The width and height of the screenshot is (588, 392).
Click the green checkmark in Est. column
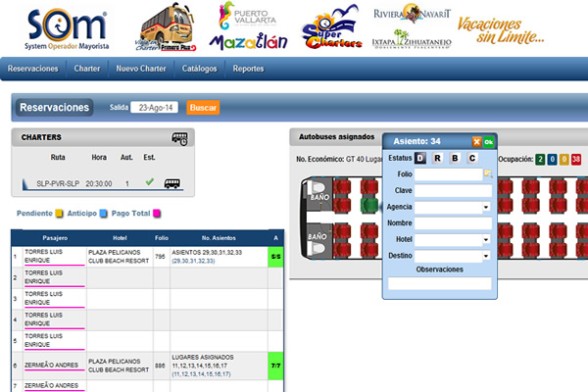[149, 181]
